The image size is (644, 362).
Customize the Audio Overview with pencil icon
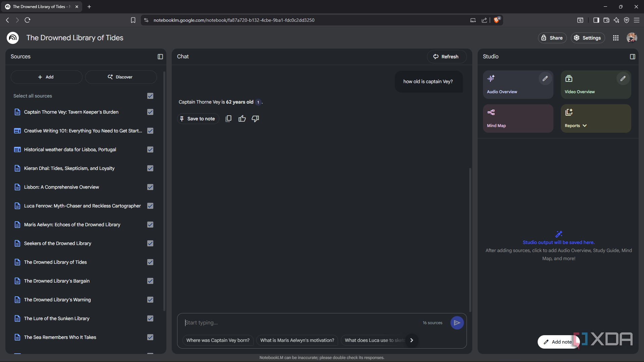tap(545, 78)
